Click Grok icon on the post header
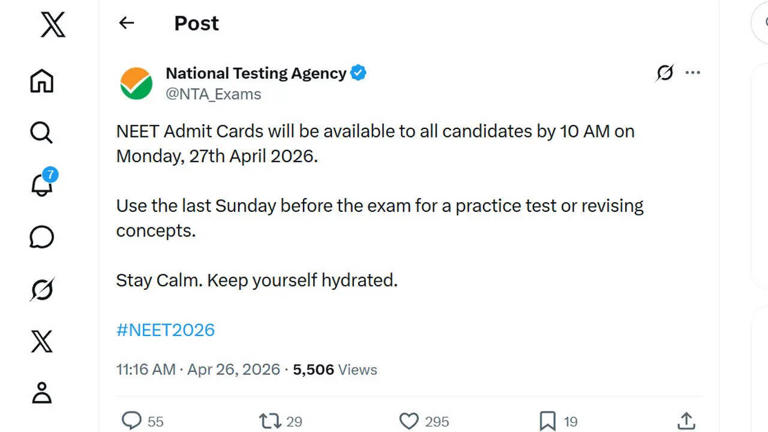The image size is (768, 432). click(664, 73)
